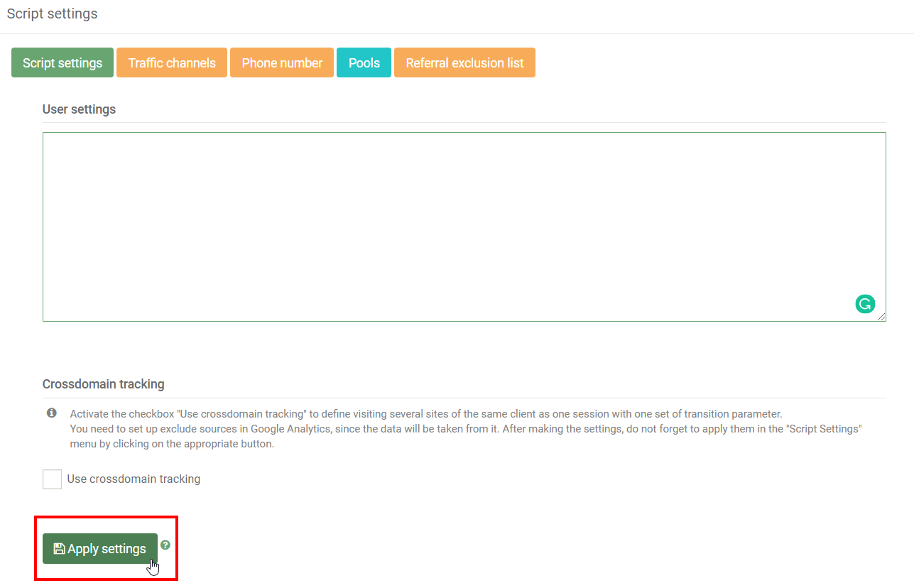Open the Script settings tab
Viewport: 914px width, 588px height.
(62, 62)
